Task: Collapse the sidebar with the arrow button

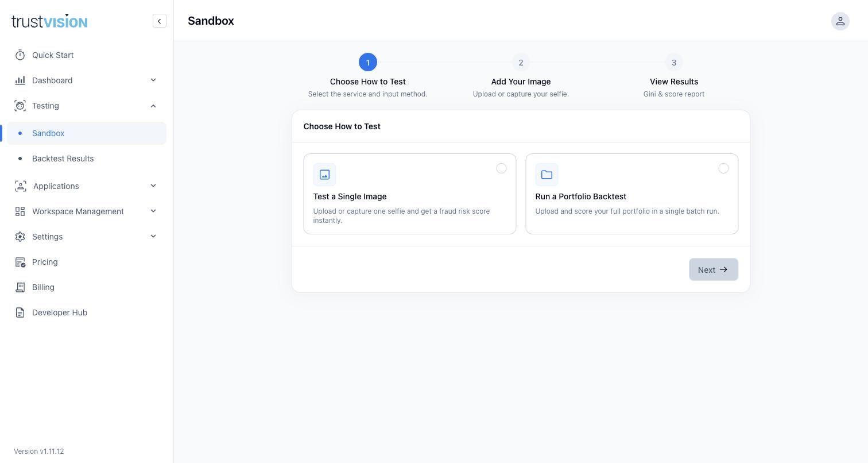Action: pyautogui.click(x=160, y=21)
